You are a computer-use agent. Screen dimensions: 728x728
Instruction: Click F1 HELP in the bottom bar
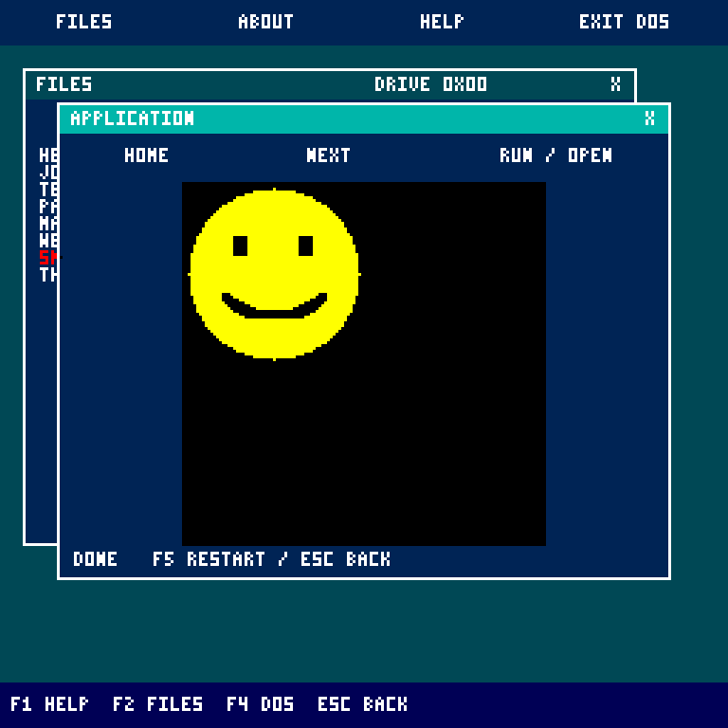(49, 704)
